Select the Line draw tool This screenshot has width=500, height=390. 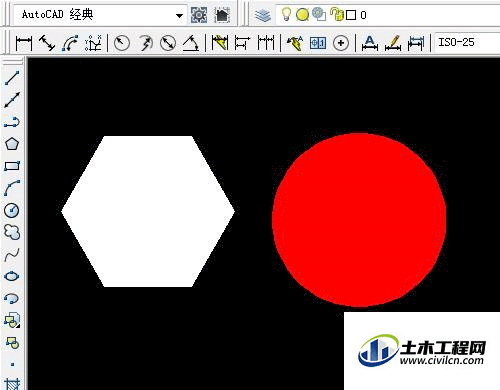(12, 78)
